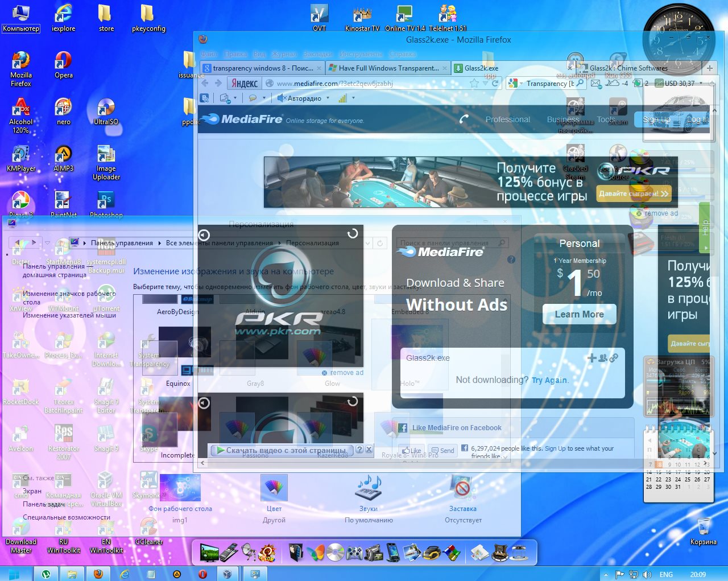This screenshot has height=581, width=728.
Task: Click Firefox reload button in address bar
Action: [495, 83]
